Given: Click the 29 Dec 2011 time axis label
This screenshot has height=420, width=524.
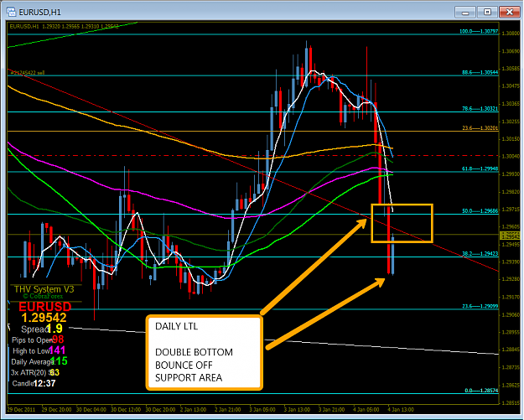Looking at the screenshot, I should [21, 409].
